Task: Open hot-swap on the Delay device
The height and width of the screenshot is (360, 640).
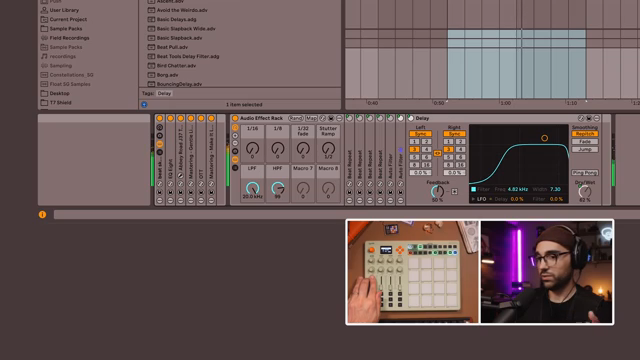Action: click(581, 118)
